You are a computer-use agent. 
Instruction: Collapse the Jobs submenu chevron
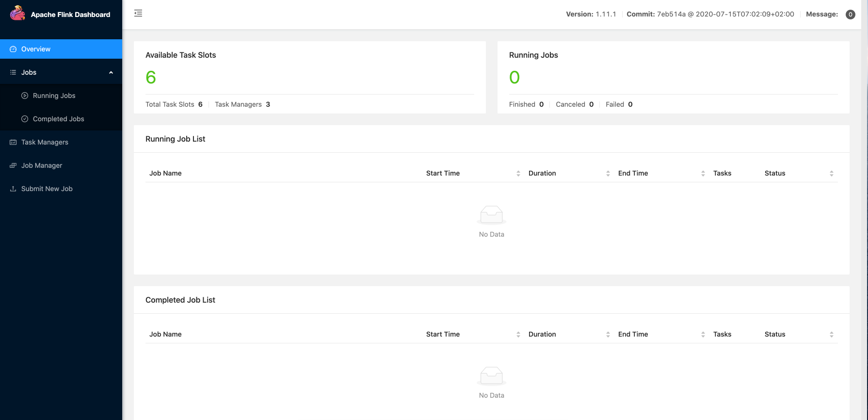pos(111,72)
